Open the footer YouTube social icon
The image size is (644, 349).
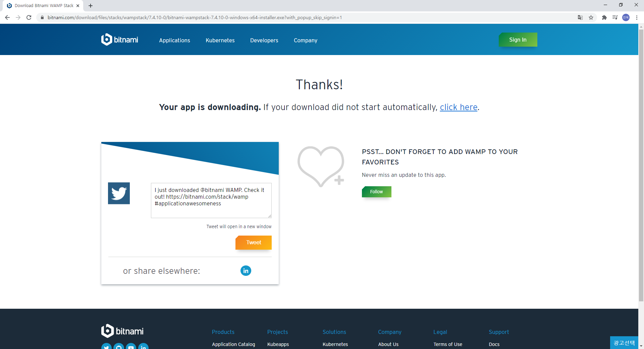[131, 347]
